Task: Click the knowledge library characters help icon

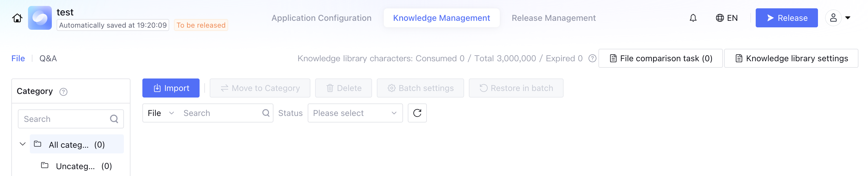Action: [592, 59]
